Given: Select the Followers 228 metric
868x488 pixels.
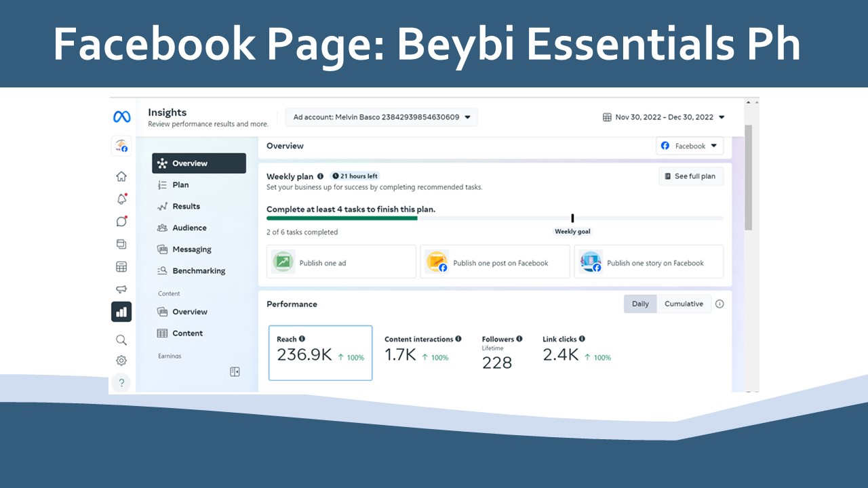Looking at the screenshot, I should click(502, 353).
